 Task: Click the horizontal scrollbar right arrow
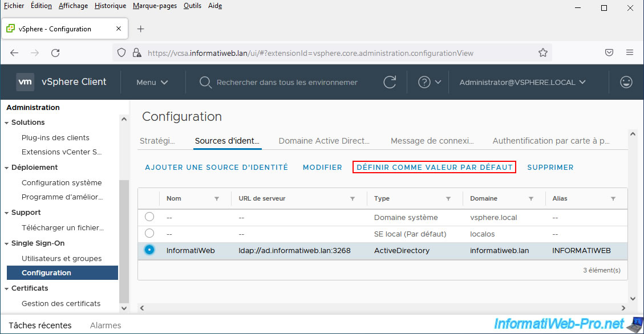(x=623, y=308)
